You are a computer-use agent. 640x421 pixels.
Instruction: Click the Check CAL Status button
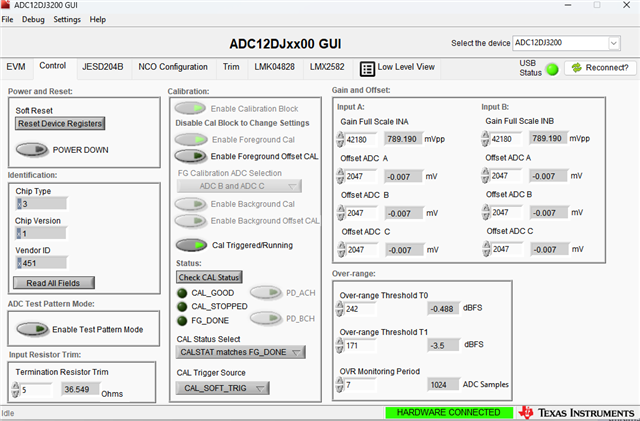(209, 277)
